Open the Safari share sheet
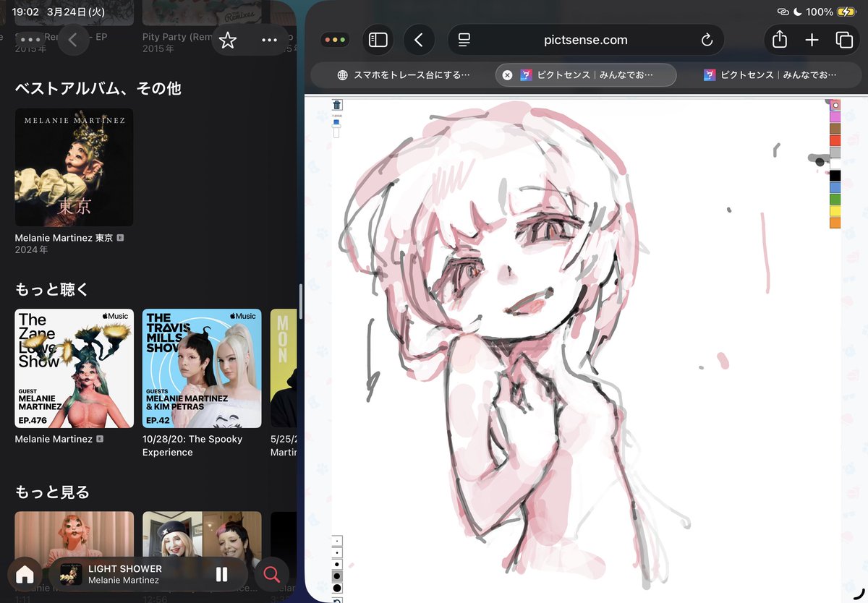 pyautogui.click(x=779, y=40)
